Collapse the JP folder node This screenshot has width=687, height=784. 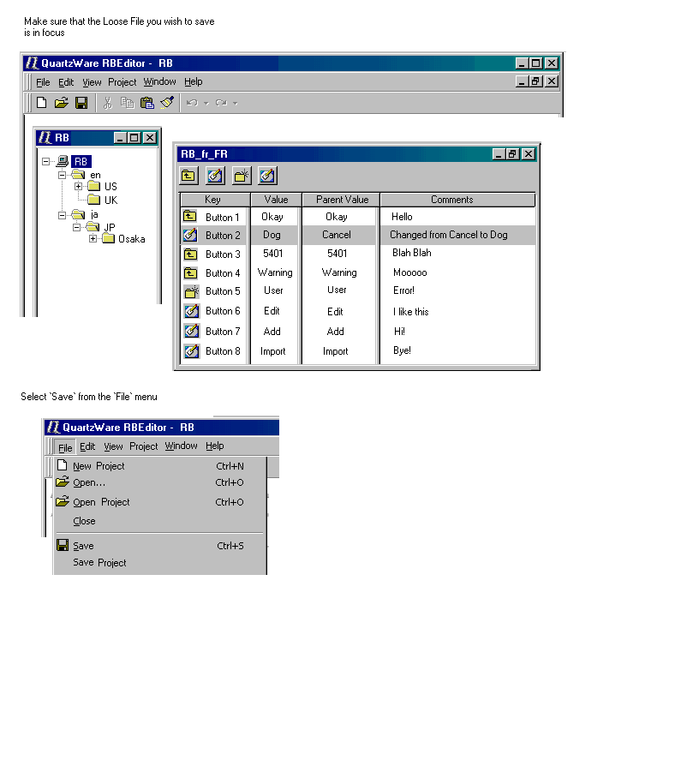(76, 227)
